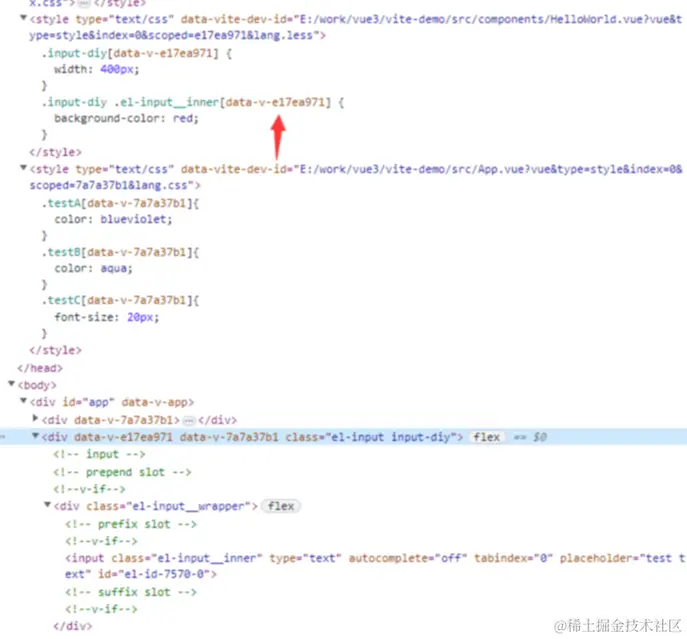The width and height of the screenshot is (687, 639).
Task: Select 'background-color: red;' declaration
Action: 126,118
